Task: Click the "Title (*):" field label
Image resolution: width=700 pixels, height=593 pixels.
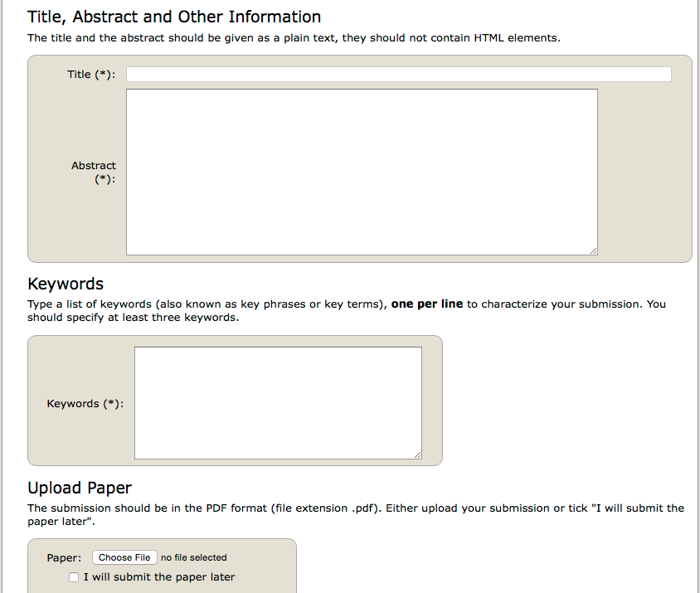Action: (91, 75)
